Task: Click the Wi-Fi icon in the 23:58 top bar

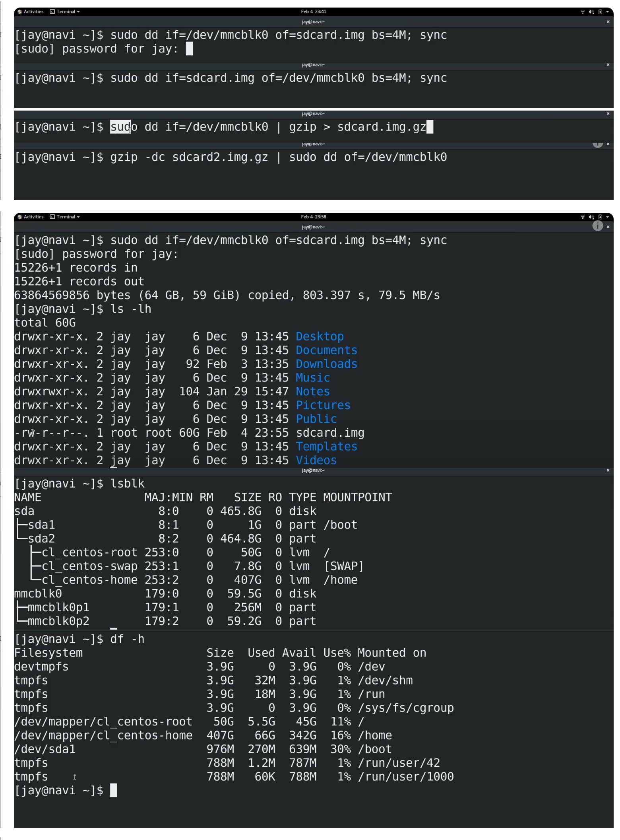Action: tap(583, 217)
